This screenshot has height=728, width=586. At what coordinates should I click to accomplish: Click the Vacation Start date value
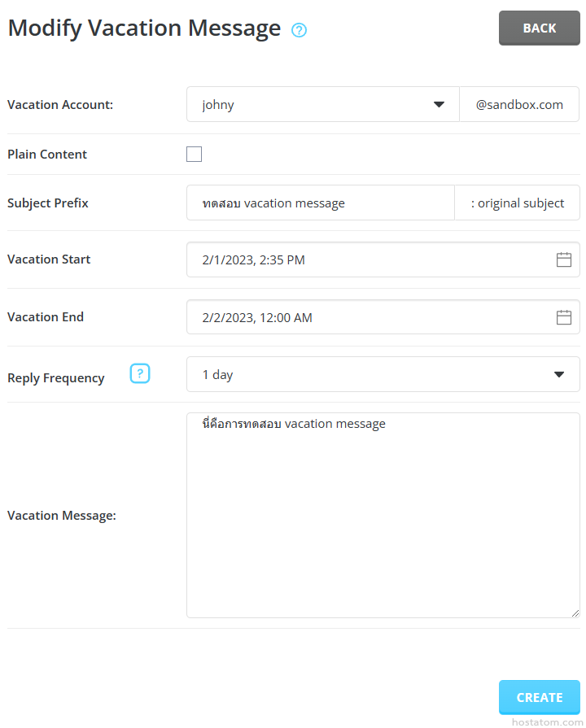coord(253,260)
